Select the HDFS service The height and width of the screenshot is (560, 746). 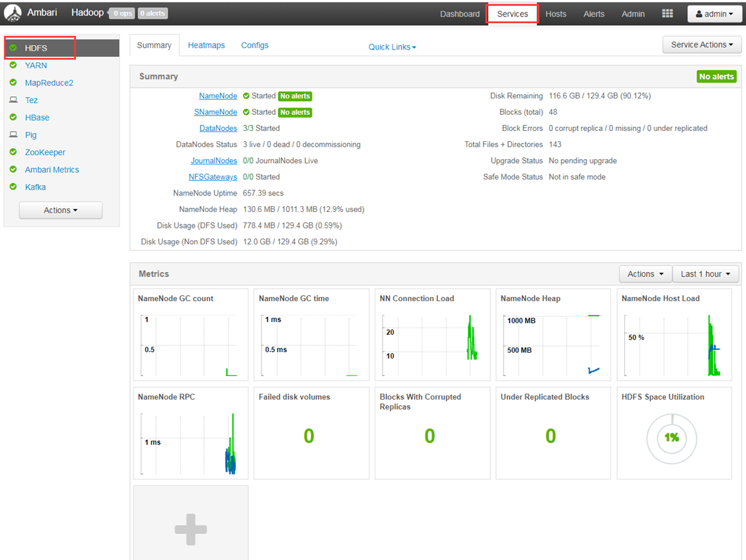pos(62,48)
